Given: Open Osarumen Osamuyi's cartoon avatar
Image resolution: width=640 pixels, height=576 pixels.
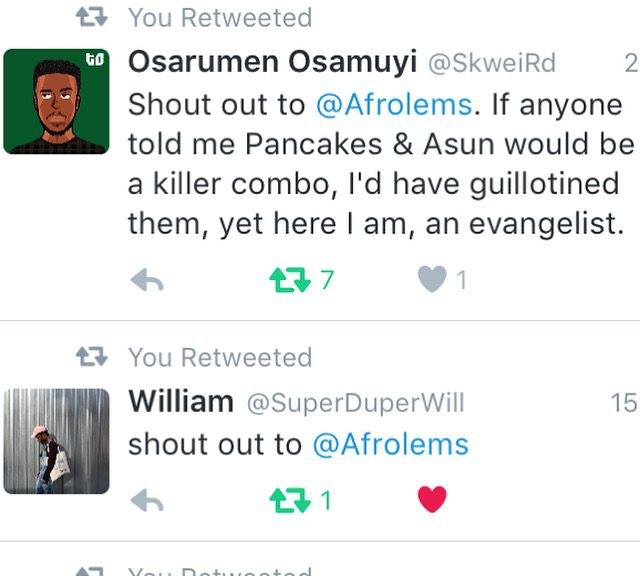Looking at the screenshot, I should [x=56, y=101].
